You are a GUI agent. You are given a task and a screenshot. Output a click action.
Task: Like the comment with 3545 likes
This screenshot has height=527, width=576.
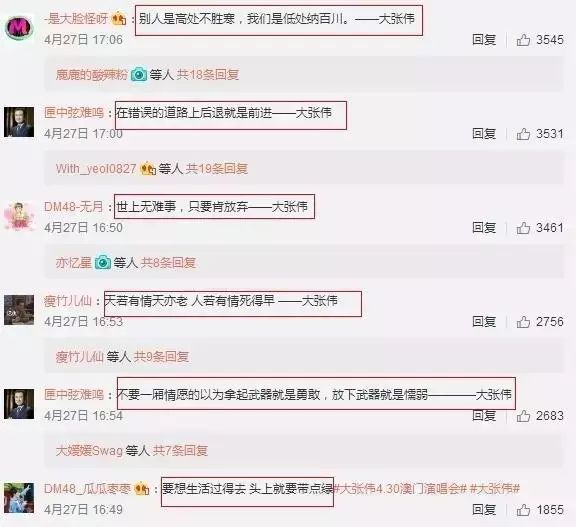click(523, 40)
